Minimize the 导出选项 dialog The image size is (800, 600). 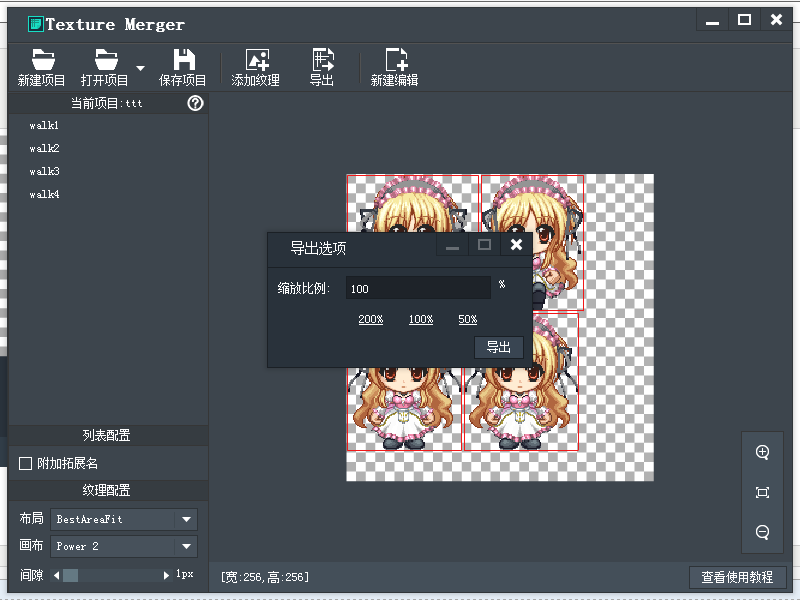[452, 245]
